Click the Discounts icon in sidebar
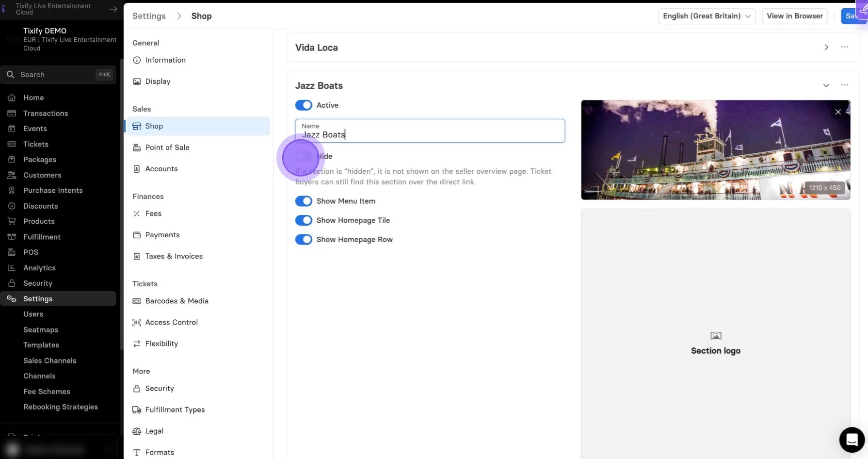868x459 pixels. 12,206
